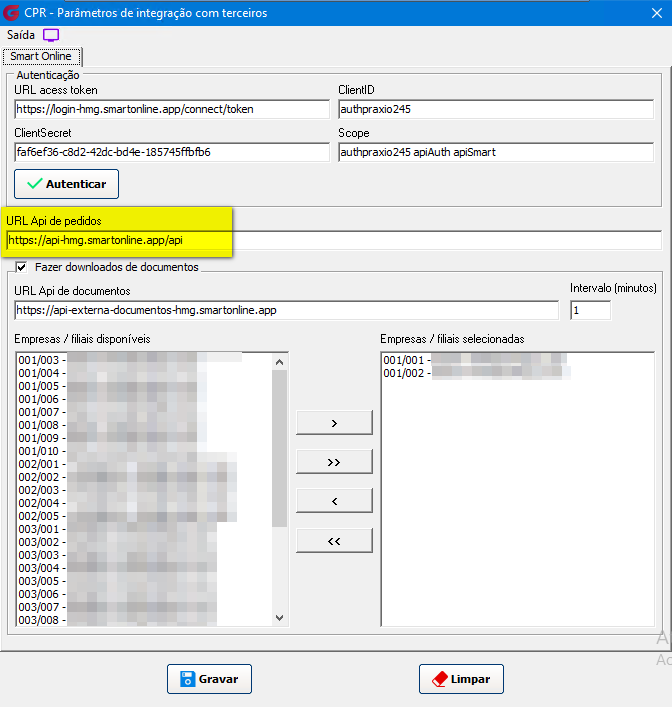Switch to the Smart Online tab
672x707 pixels.
[x=41, y=56]
